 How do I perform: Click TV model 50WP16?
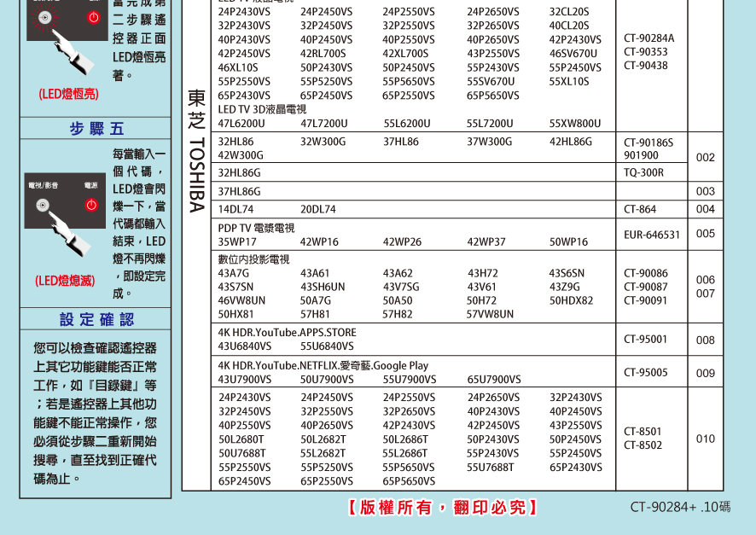(568, 242)
